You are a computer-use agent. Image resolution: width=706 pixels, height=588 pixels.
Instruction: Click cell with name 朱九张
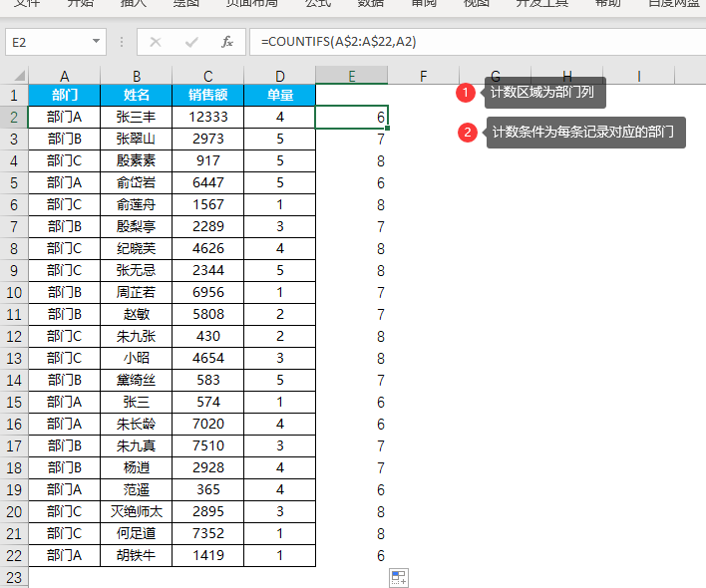point(136,336)
